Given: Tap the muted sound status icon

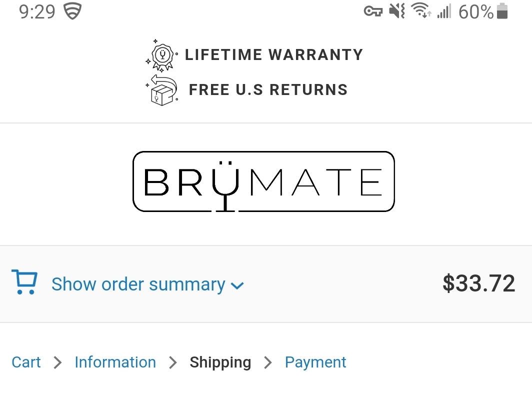Looking at the screenshot, I should tap(396, 11).
